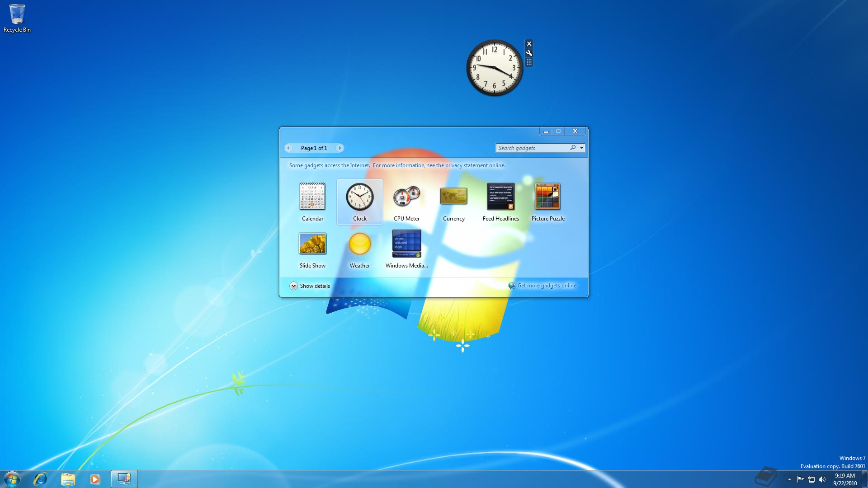This screenshot has width=868, height=488.
Task: Click the taskbar clock and date
Action: (x=845, y=479)
